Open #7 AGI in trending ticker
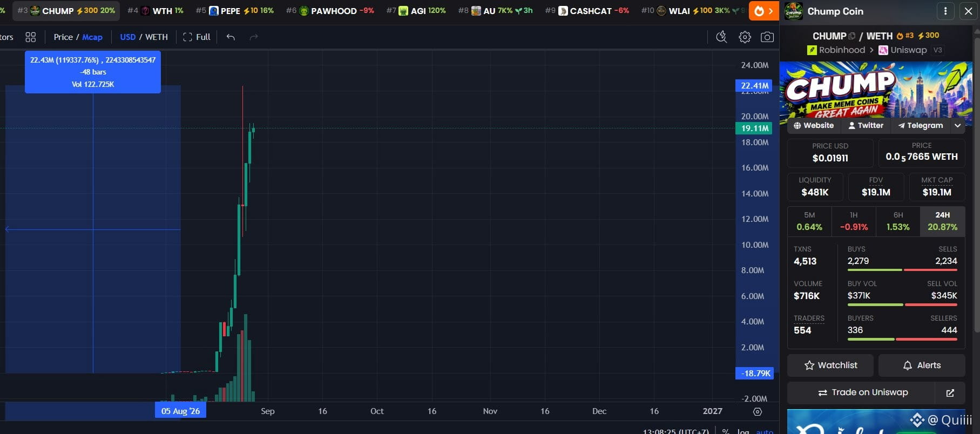This screenshot has height=434, width=980. click(x=416, y=11)
